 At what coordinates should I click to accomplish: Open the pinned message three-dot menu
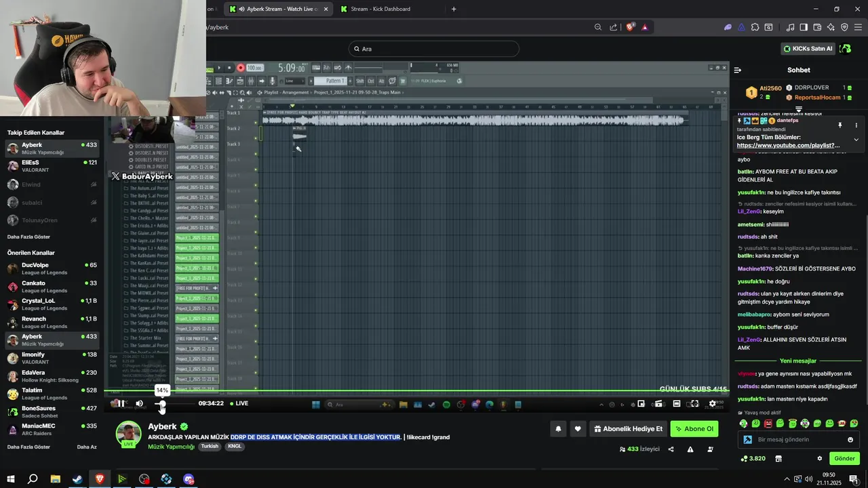(x=856, y=125)
